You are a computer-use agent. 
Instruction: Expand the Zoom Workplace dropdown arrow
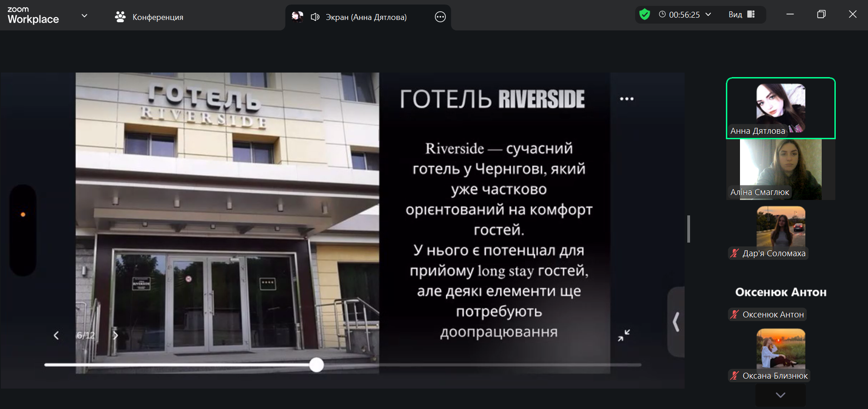pyautogui.click(x=84, y=15)
